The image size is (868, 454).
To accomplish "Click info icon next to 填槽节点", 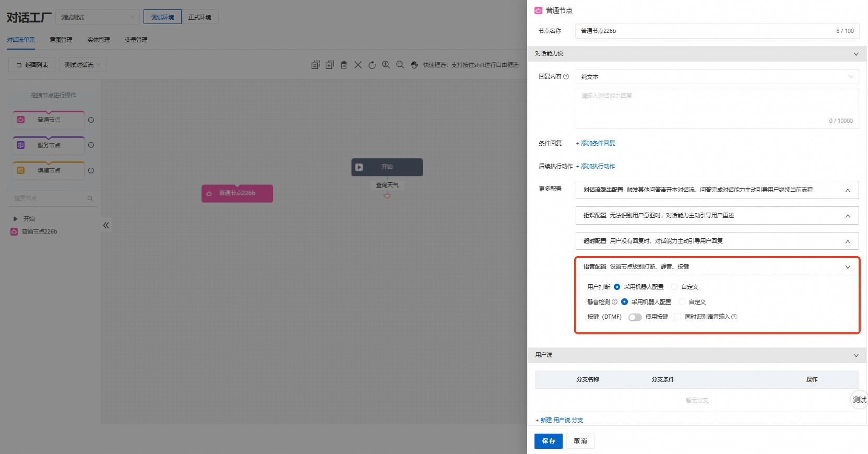I will [91, 170].
